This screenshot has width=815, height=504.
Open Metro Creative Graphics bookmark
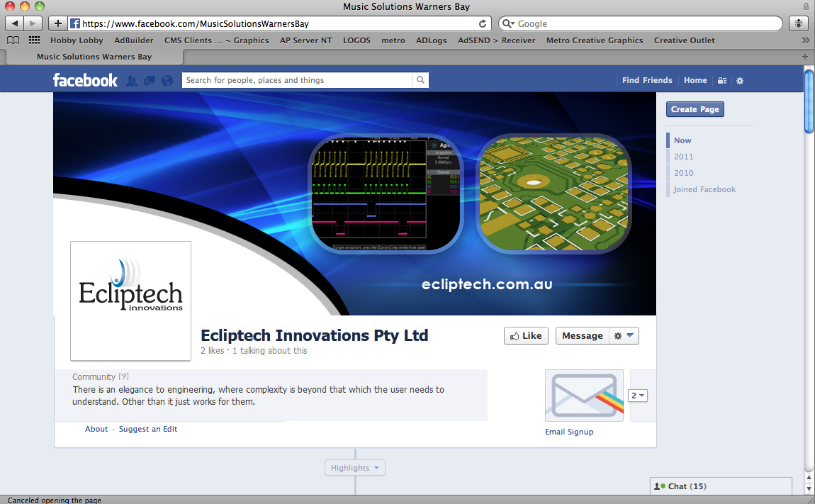(x=595, y=40)
